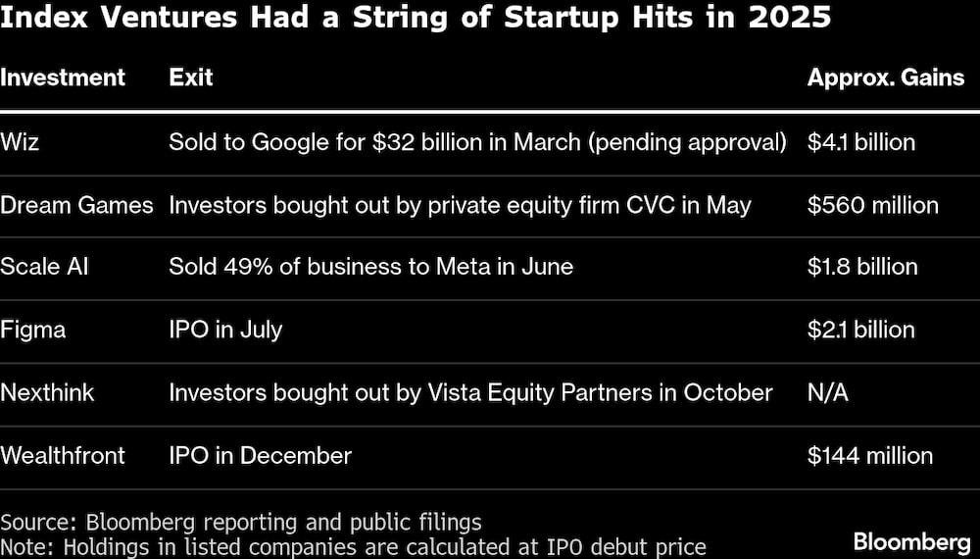Click the Wiz investment cell

click(x=21, y=142)
